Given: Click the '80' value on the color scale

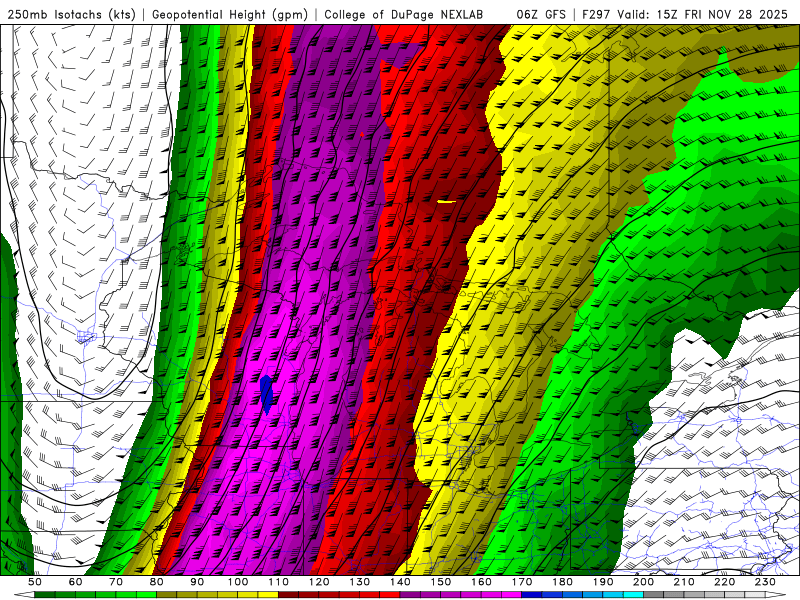Looking at the screenshot, I should click(156, 582).
